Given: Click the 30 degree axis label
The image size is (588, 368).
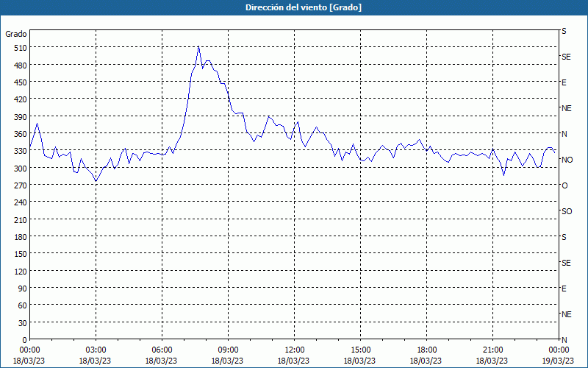Looking at the screenshot, I should [23, 323].
